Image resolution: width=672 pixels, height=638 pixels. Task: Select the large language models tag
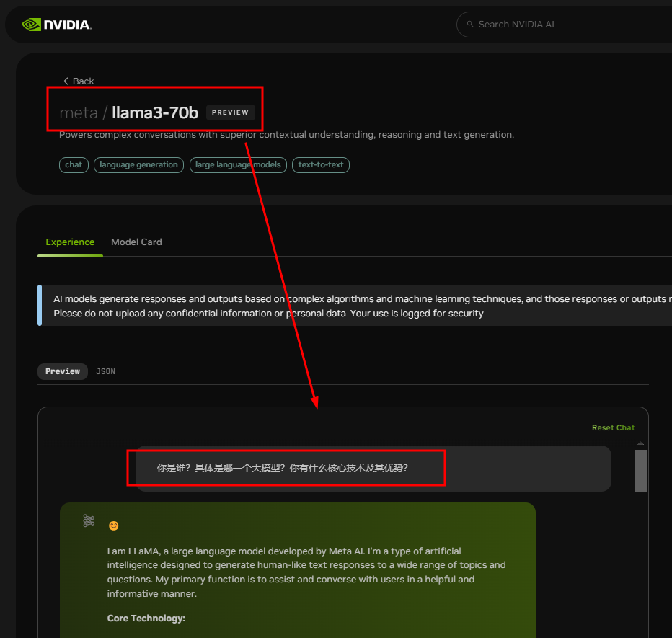point(238,165)
